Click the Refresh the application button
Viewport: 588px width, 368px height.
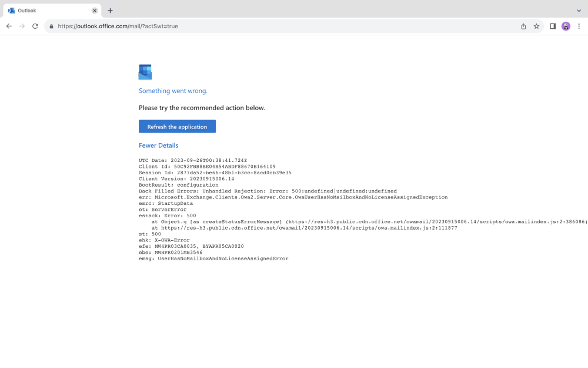177,127
